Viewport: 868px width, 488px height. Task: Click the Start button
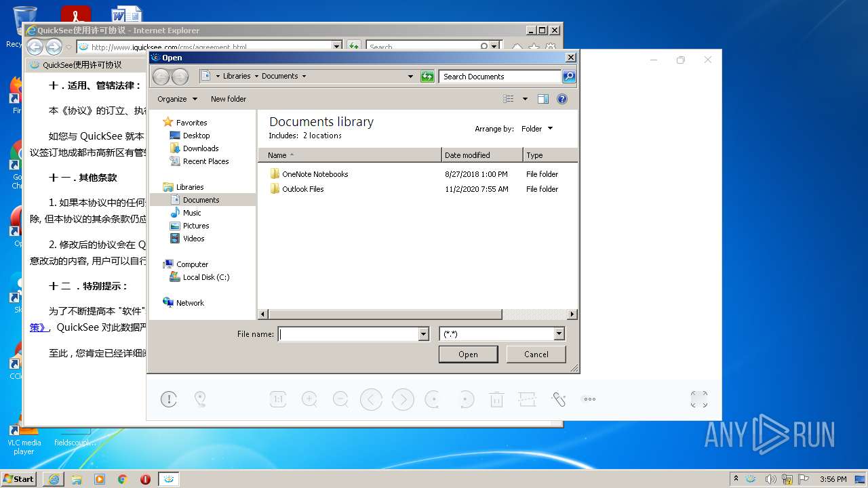(18, 479)
